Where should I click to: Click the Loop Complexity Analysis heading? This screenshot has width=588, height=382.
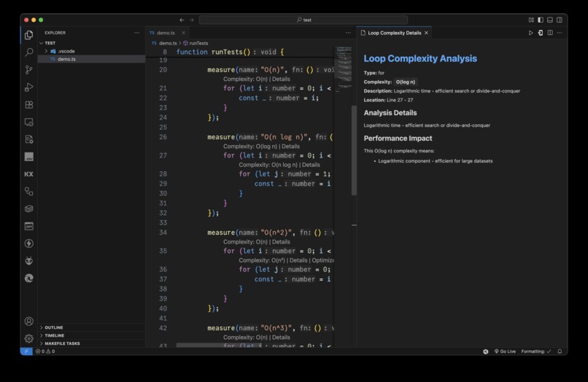click(420, 58)
